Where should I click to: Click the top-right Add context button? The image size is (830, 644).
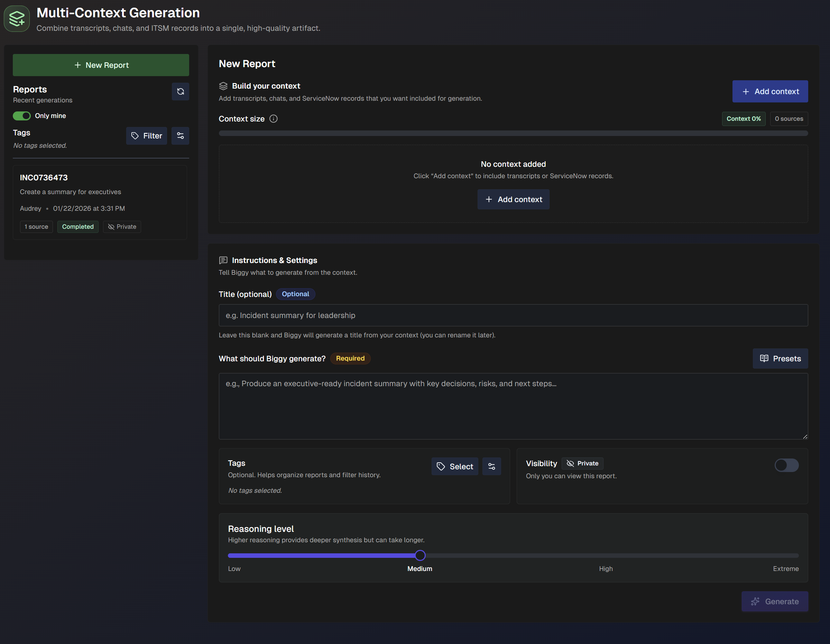point(769,91)
